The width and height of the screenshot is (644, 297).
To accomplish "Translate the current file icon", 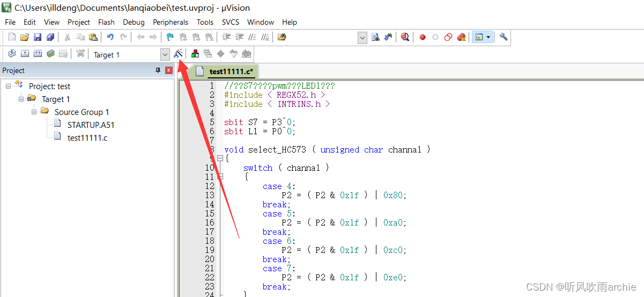I will (x=12, y=54).
